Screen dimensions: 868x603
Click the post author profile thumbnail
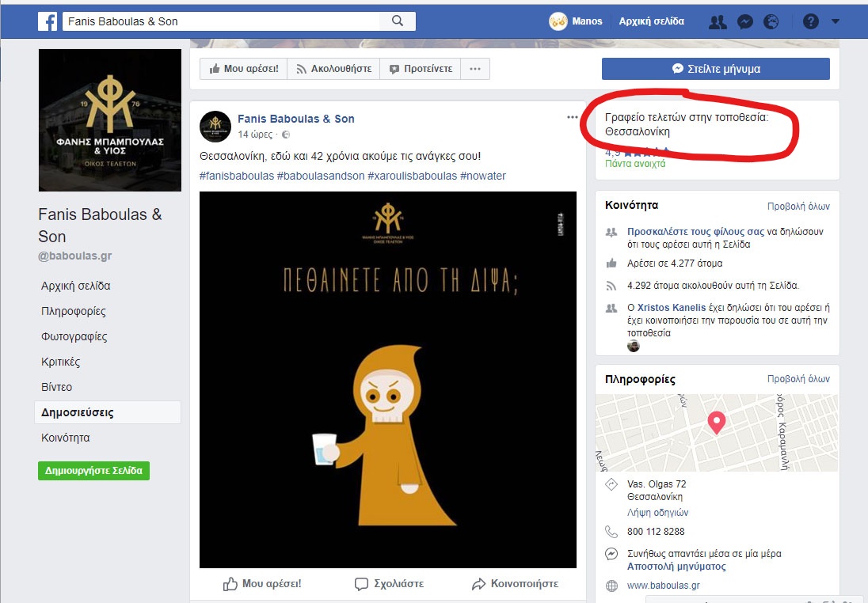(x=215, y=127)
